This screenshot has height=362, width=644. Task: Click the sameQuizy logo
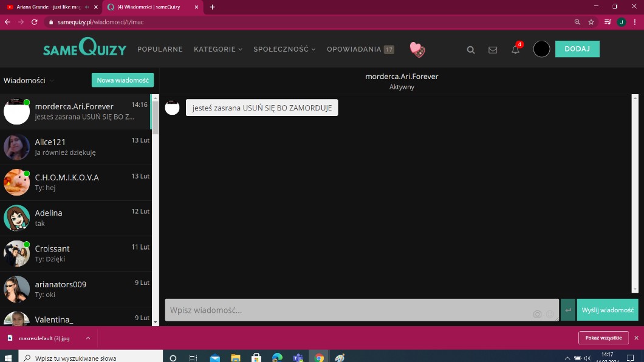click(x=84, y=49)
